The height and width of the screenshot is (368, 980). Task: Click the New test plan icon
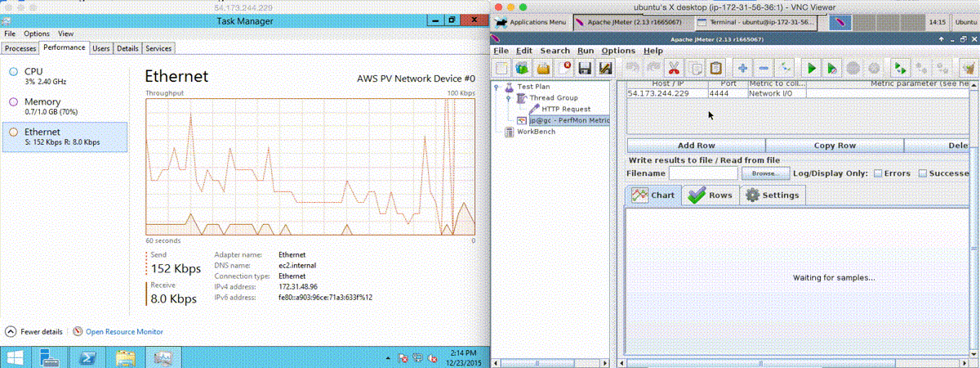coord(501,69)
